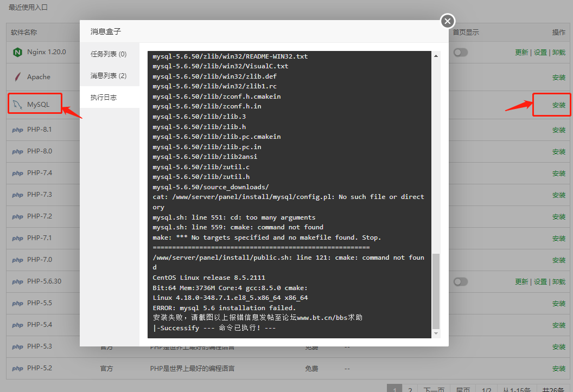Screen dimensions: 573x392
Task: Install PHP-7.2 via its install link
Action: coord(559,217)
